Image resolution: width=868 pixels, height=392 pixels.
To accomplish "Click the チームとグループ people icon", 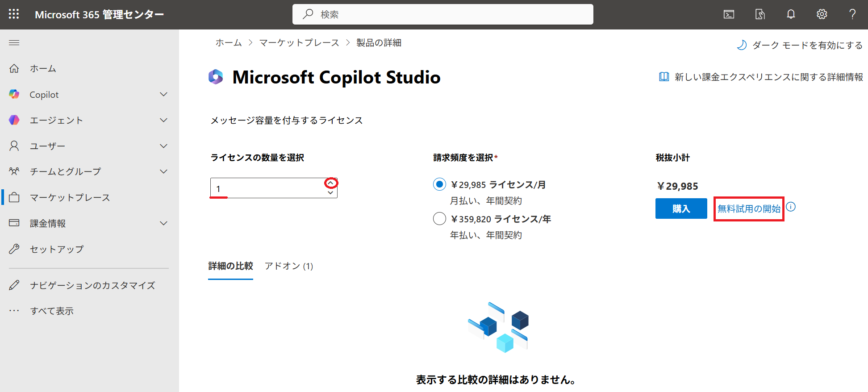I will click(x=14, y=171).
